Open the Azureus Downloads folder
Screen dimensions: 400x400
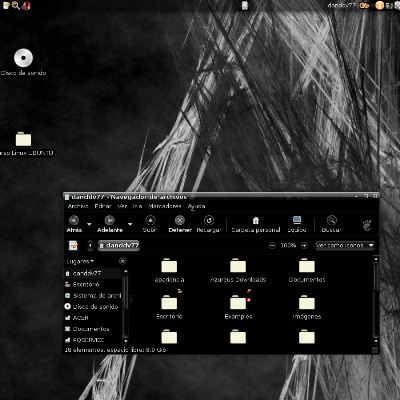[x=238, y=270]
